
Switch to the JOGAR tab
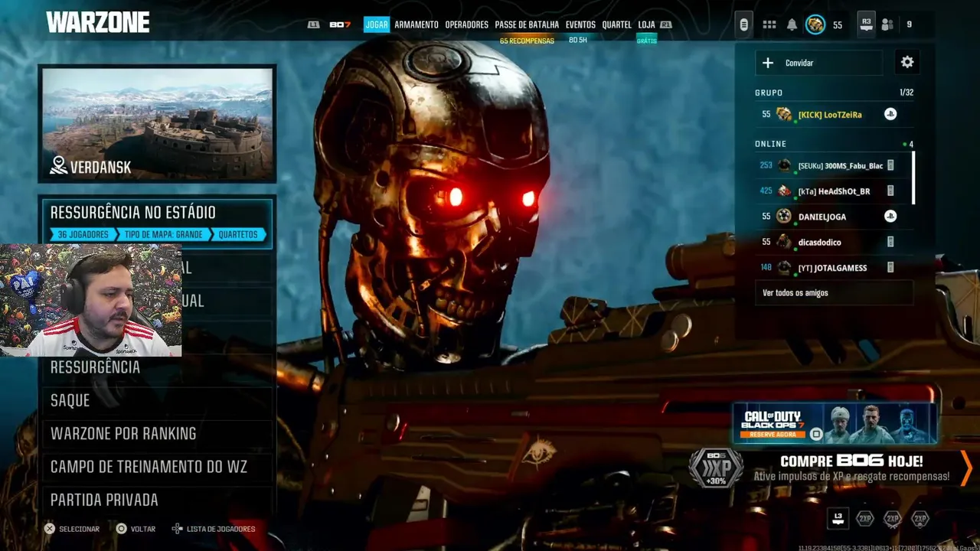(x=377, y=24)
